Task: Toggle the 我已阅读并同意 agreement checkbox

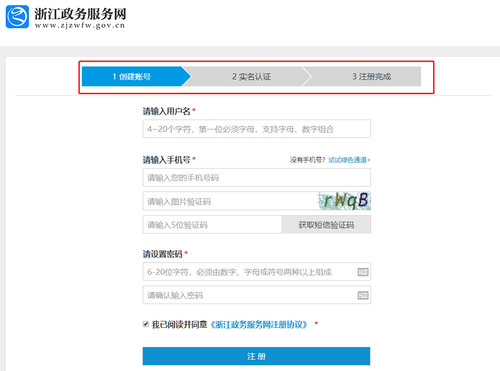Action: [146, 324]
